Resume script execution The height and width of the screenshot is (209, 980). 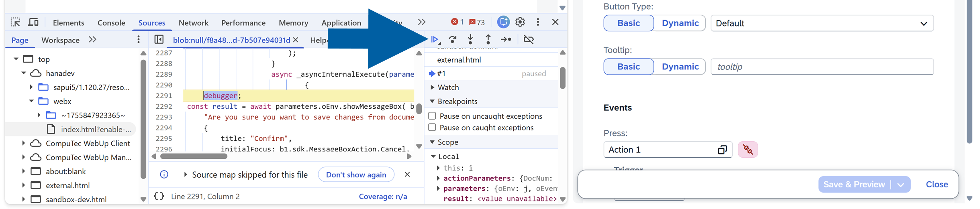pos(435,39)
